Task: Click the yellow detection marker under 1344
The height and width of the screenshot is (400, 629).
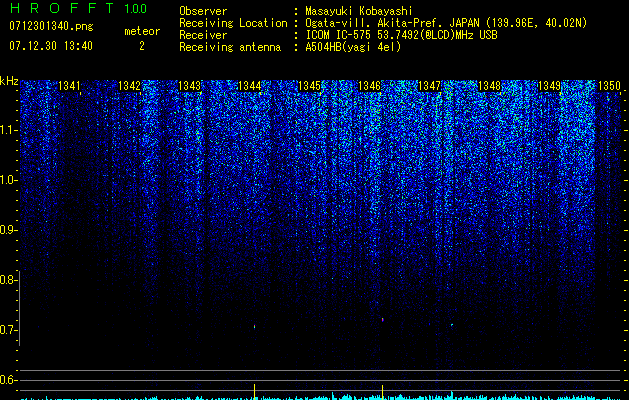Action: (254, 392)
